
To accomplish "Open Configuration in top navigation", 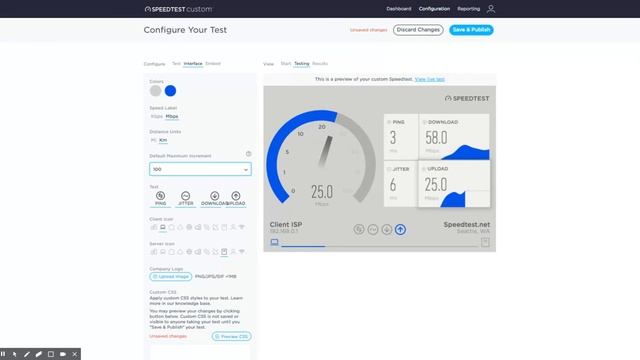I will [x=434, y=9].
